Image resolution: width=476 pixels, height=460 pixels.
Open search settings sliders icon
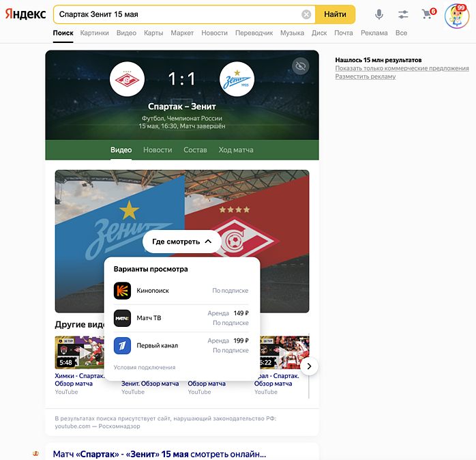[403, 14]
